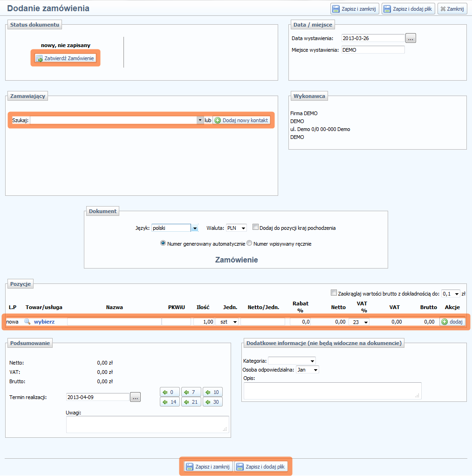Screen dimensions: 472x476
Task: Set deadline to 14 days
Action: pyautogui.click(x=170, y=402)
